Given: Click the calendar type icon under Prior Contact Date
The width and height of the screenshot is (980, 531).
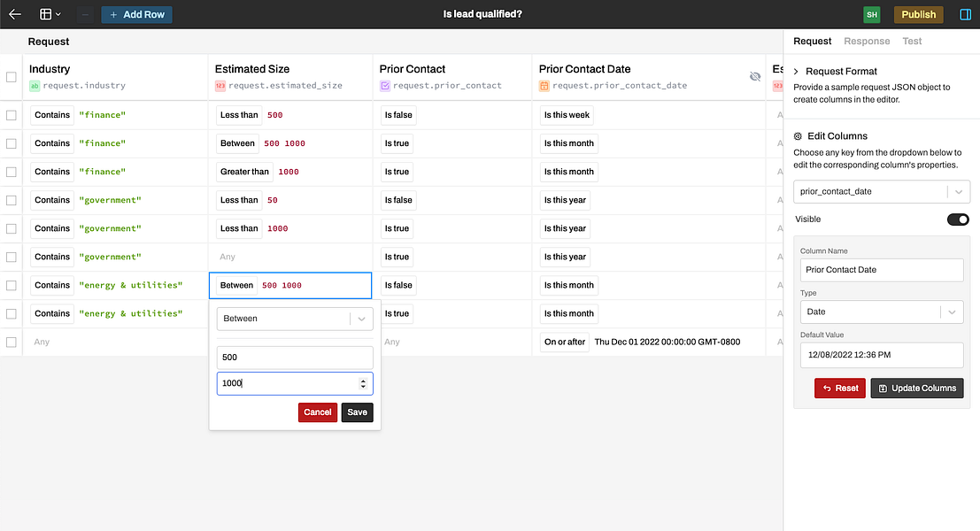Looking at the screenshot, I should tap(544, 86).
